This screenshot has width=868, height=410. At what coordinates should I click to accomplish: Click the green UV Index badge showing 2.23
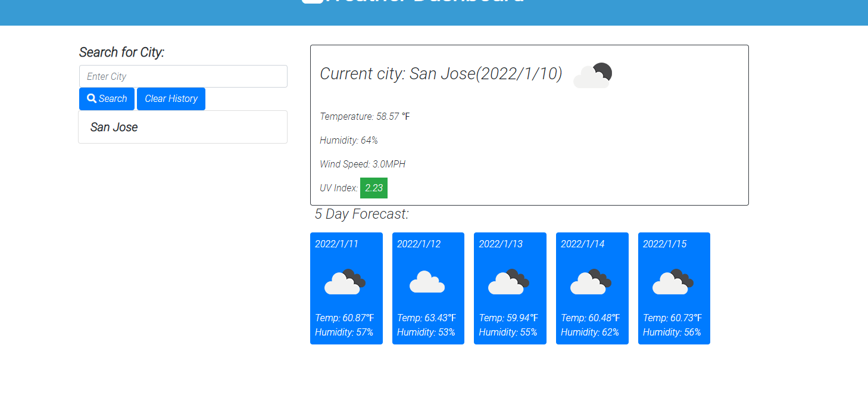(374, 188)
